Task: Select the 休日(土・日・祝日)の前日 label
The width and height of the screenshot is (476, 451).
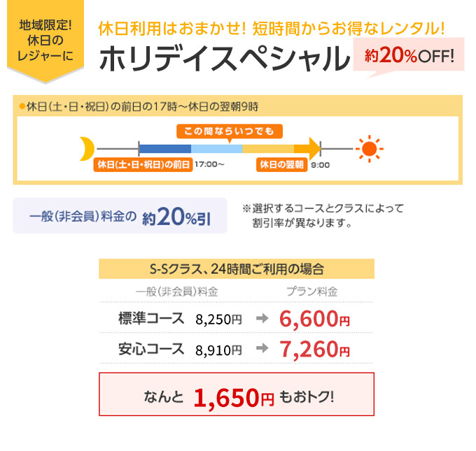Action: (143, 165)
